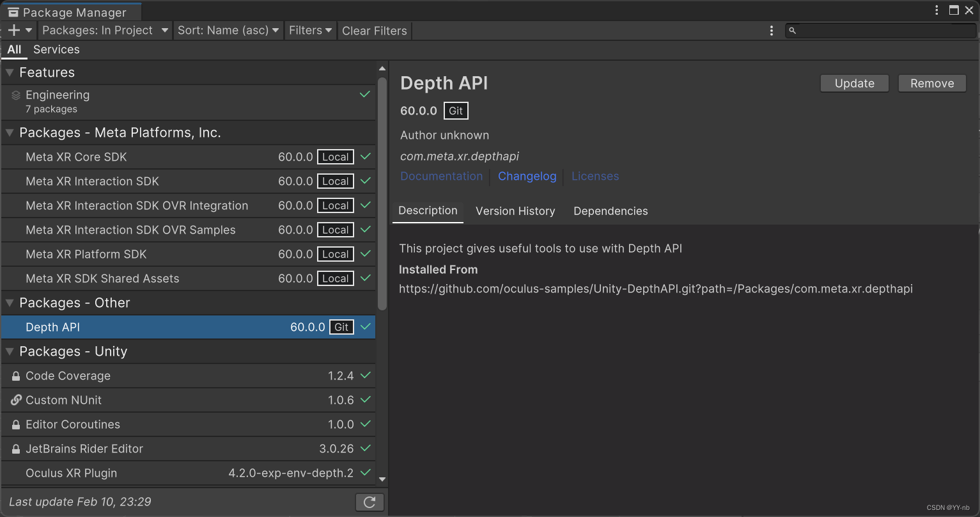Select the Code Coverage package
Viewport: 980px width, 517px height.
click(x=188, y=376)
